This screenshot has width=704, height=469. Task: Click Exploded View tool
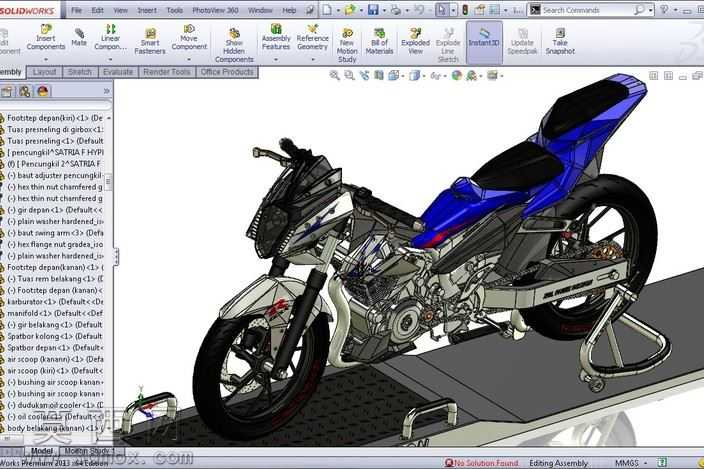pos(415,41)
